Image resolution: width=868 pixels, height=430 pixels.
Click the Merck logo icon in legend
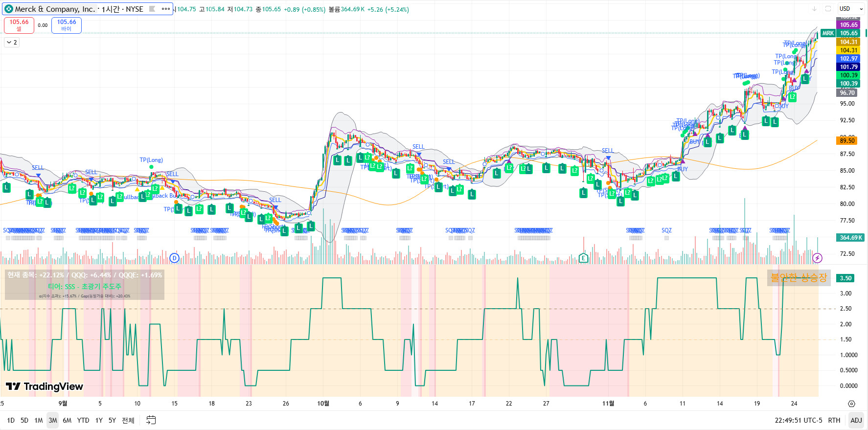[9, 9]
